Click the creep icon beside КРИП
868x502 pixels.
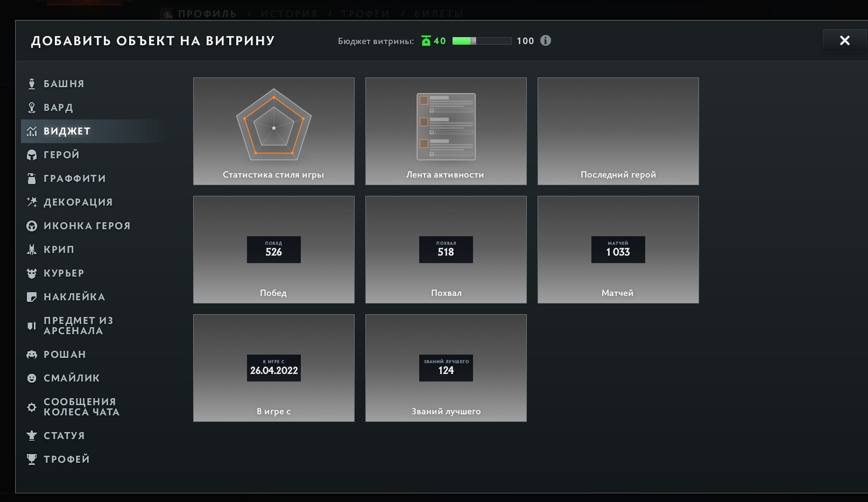32,250
